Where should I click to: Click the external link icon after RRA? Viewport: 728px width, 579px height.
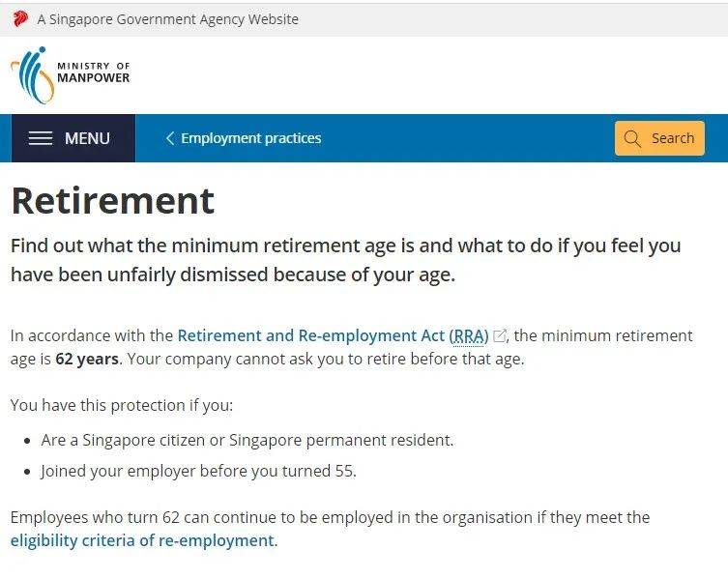pyautogui.click(x=500, y=336)
